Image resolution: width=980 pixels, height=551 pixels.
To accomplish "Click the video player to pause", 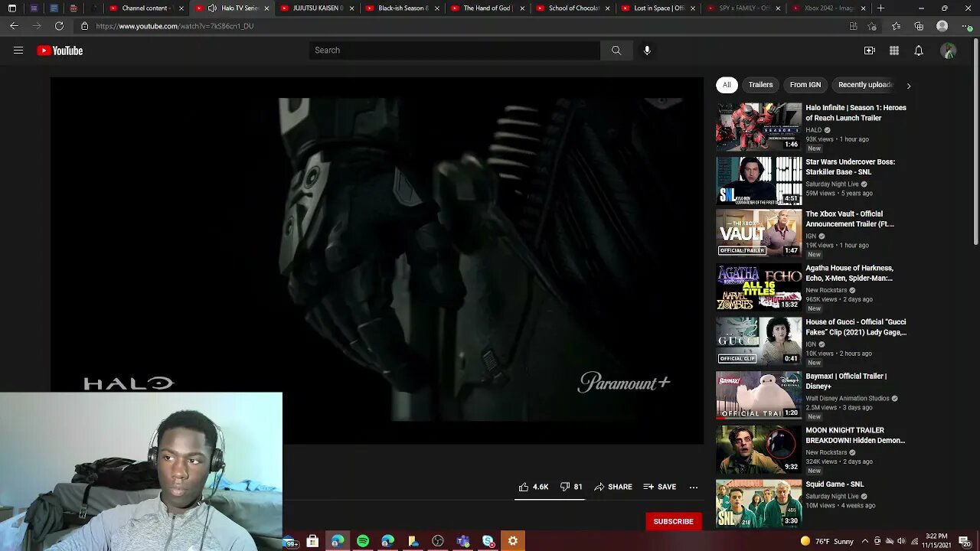I will [x=377, y=260].
